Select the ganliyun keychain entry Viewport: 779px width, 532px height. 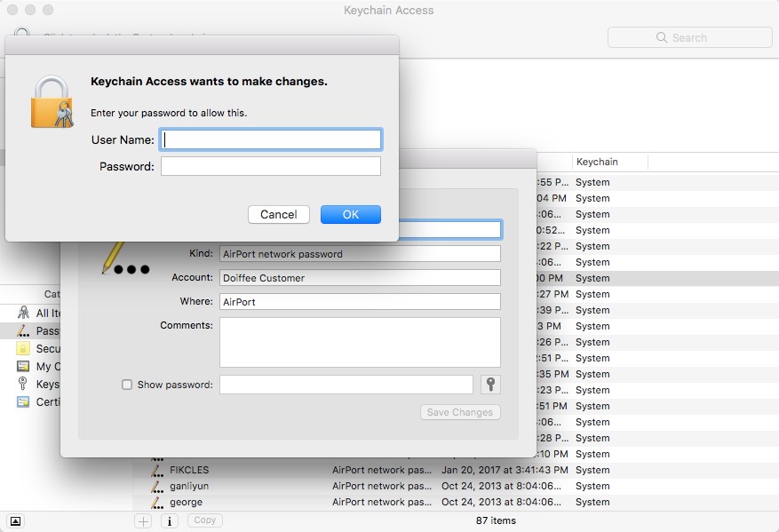pos(189,486)
